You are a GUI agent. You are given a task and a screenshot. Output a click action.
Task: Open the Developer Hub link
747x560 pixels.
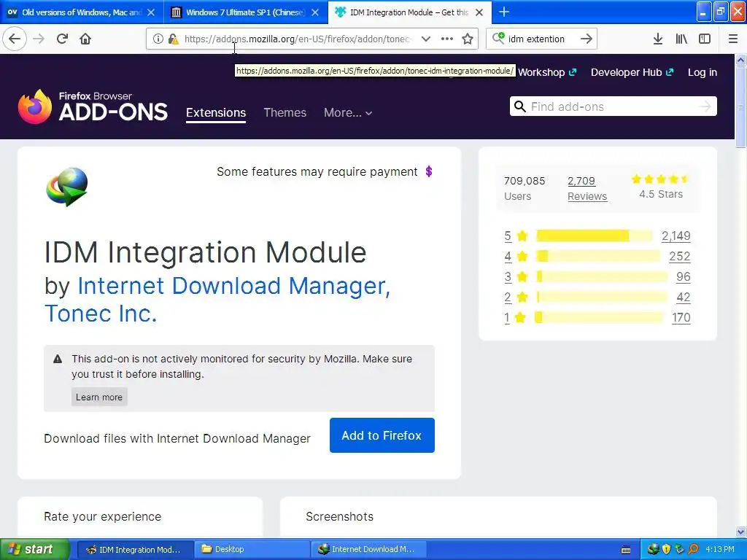pos(632,72)
